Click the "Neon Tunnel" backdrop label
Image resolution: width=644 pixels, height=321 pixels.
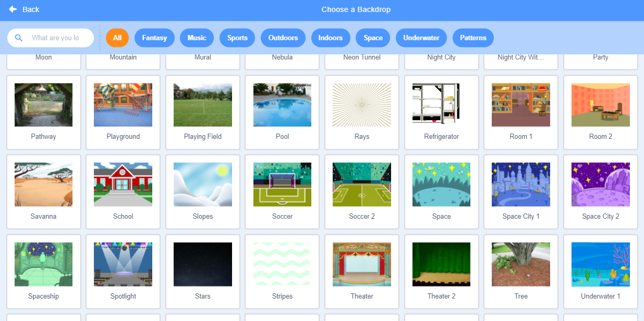coord(362,57)
